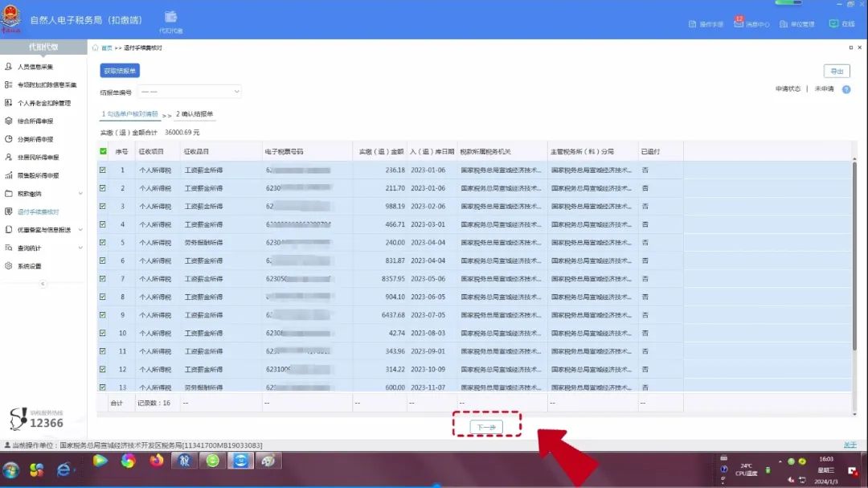Expand the 查询统计 sidebar menu
868x488 pixels.
click(43, 248)
